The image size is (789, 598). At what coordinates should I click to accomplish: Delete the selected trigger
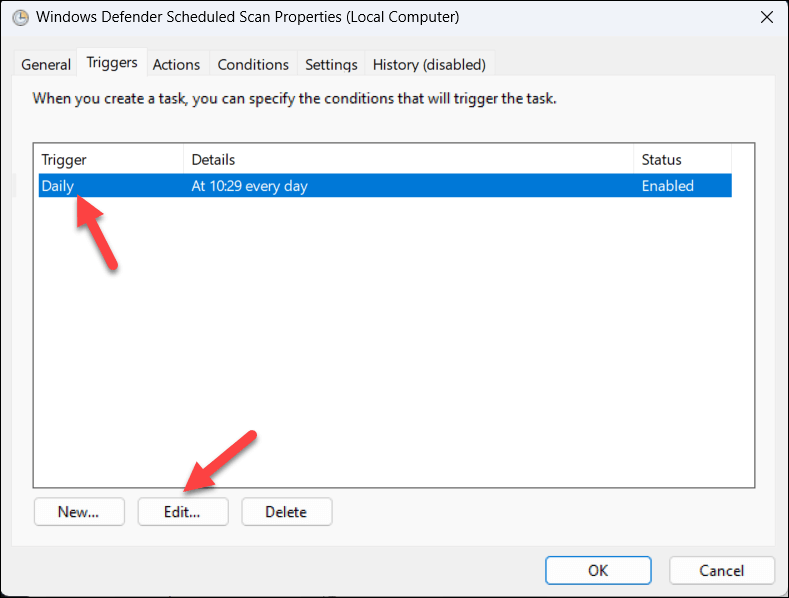286,512
